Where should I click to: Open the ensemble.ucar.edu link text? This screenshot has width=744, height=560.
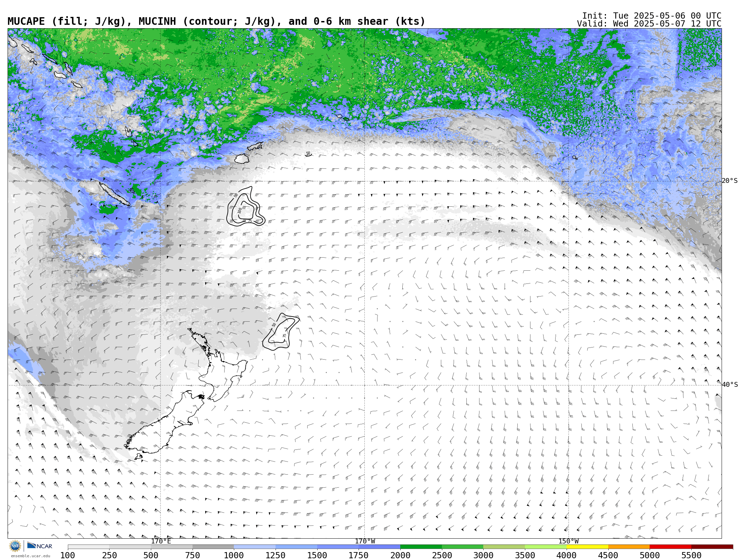tap(30, 556)
